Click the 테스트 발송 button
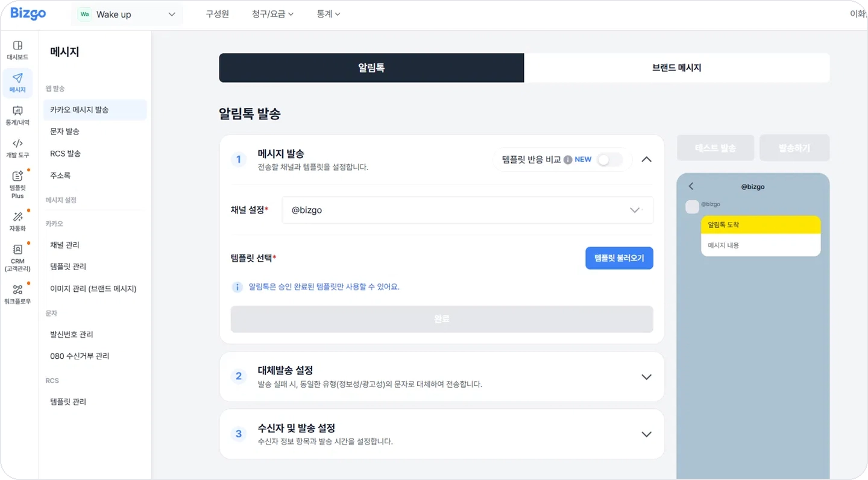Viewport: 868px width, 480px height. (x=715, y=148)
